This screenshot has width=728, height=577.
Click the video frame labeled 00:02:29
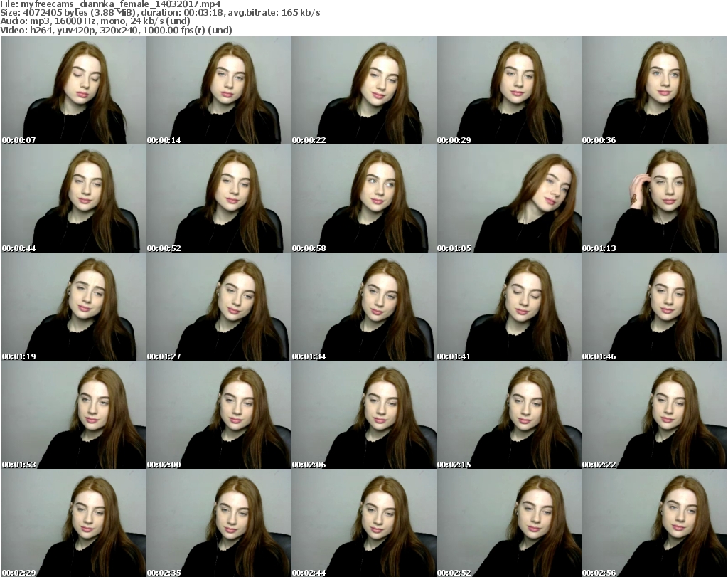click(74, 523)
